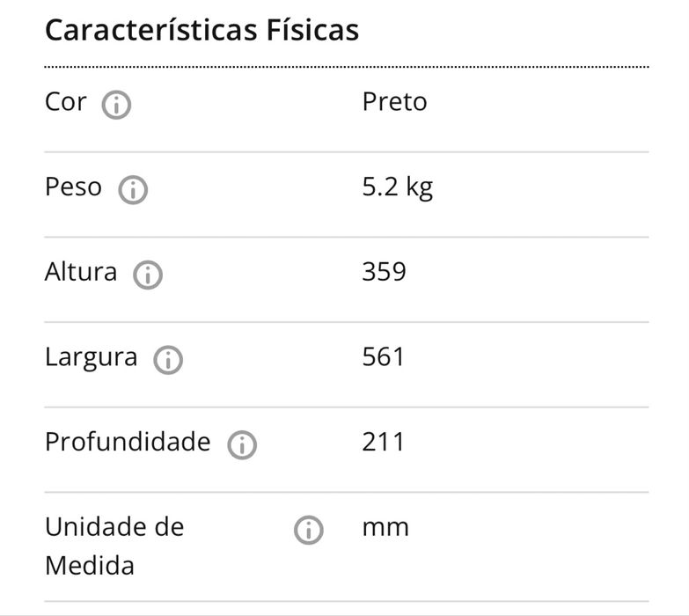The width and height of the screenshot is (689, 616).
Task: Click the info icon beside Altura
Action: [x=148, y=275]
